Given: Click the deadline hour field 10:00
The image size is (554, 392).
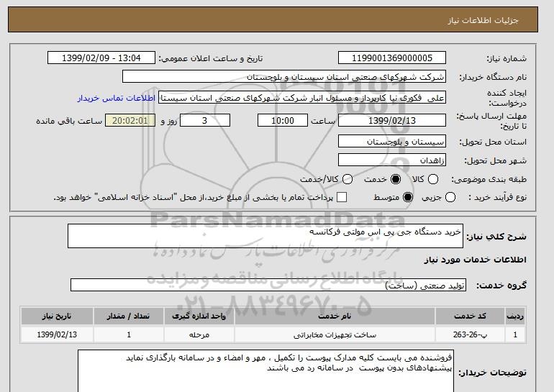Looking at the screenshot, I should point(283,120).
